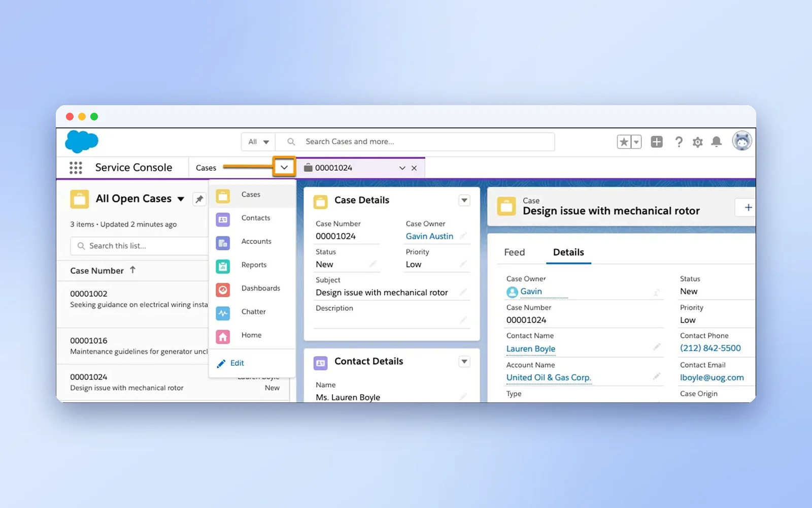Expand the Cases navigation dropdown chevron
Image resolution: width=812 pixels, height=508 pixels.
click(284, 167)
